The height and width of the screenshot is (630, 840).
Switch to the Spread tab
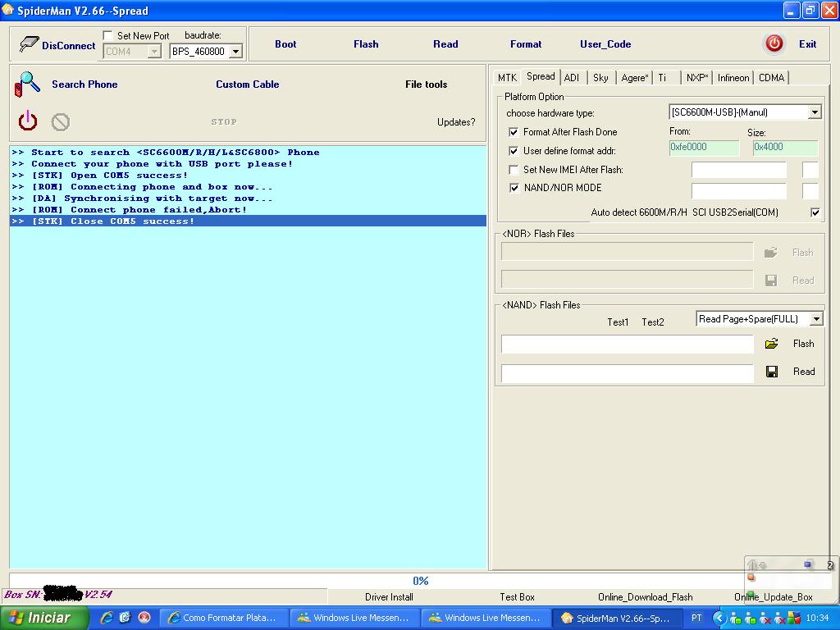tap(541, 76)
